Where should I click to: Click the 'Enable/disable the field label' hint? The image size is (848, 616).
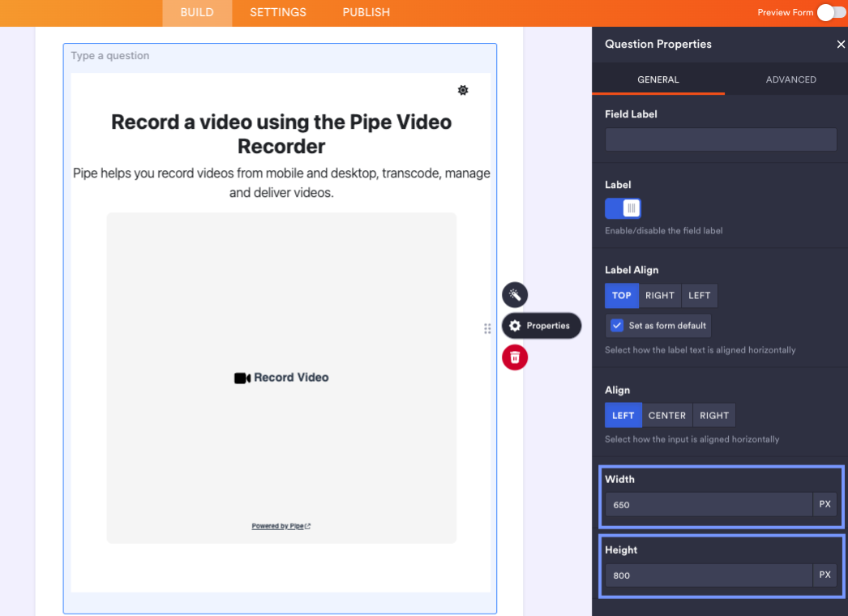coord(664,230)
